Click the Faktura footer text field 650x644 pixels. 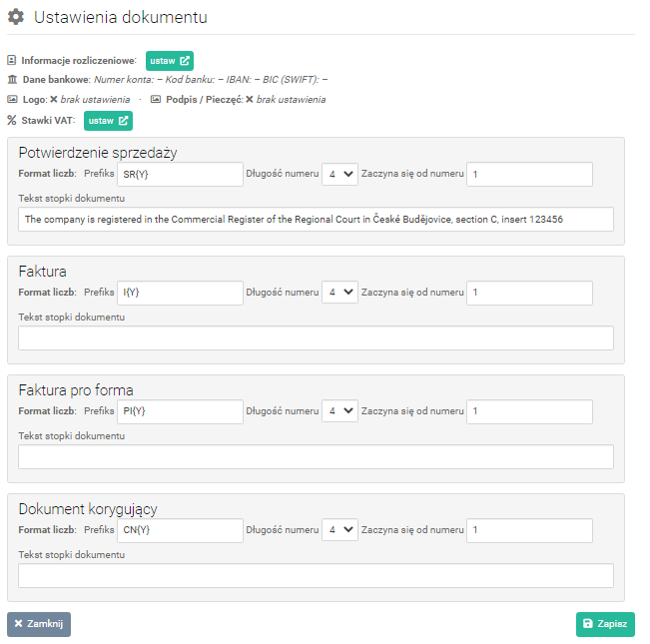pyautogui.click(x=316, y=338)
